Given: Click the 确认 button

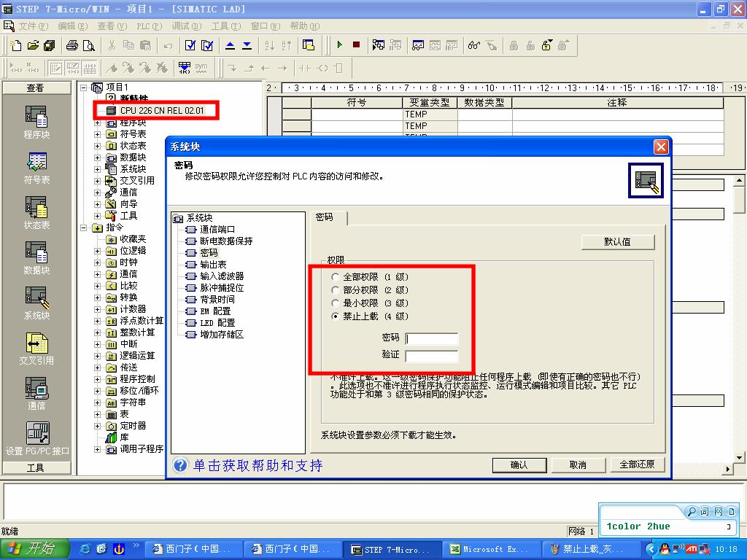Looking at the screenshot, I should (519, 464).
